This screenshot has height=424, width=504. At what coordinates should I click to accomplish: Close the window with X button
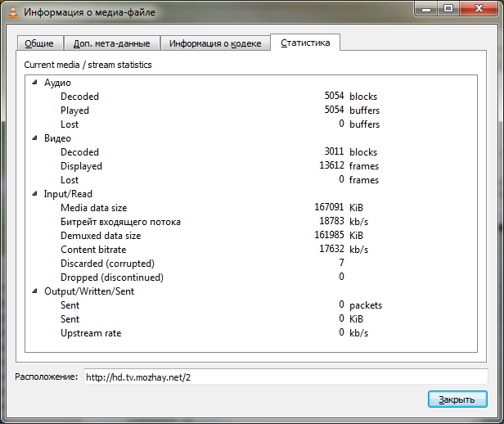(x=479, y=9)
